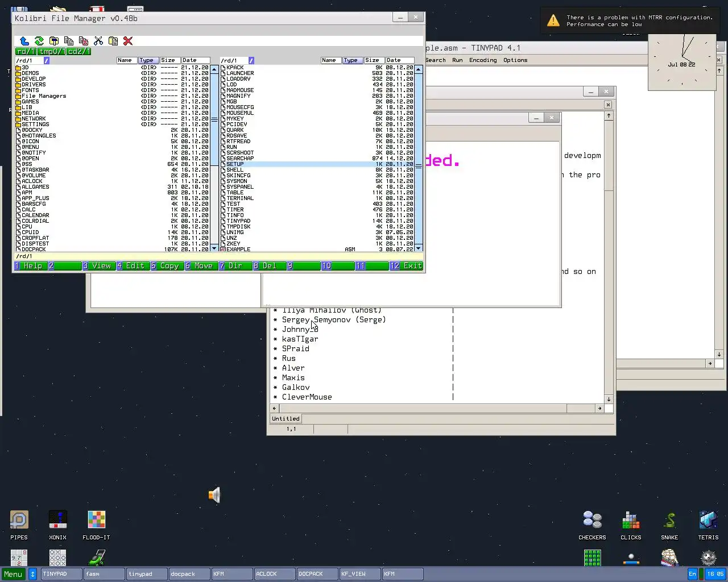Open the CLICKS game icon
728x582 pixels.
631,520
